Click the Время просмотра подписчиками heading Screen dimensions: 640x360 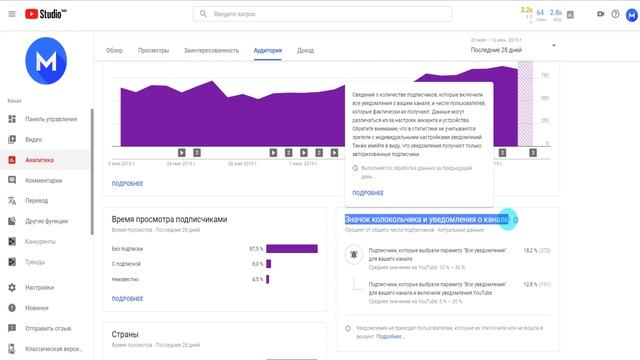pos(169,219)
